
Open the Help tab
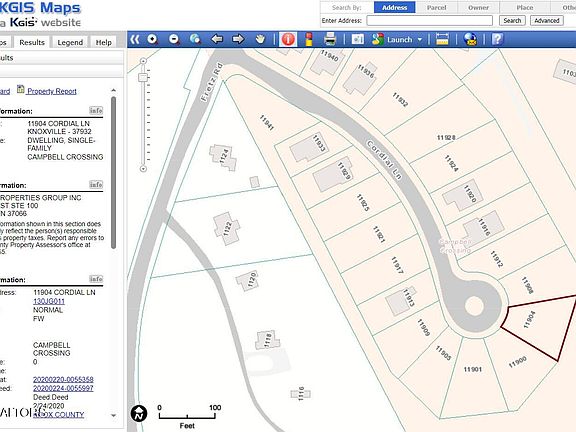click(x=104, y=42)
